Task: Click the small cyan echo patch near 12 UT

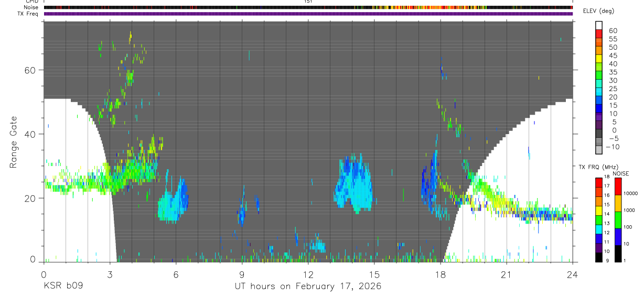Action: point(317,246)
